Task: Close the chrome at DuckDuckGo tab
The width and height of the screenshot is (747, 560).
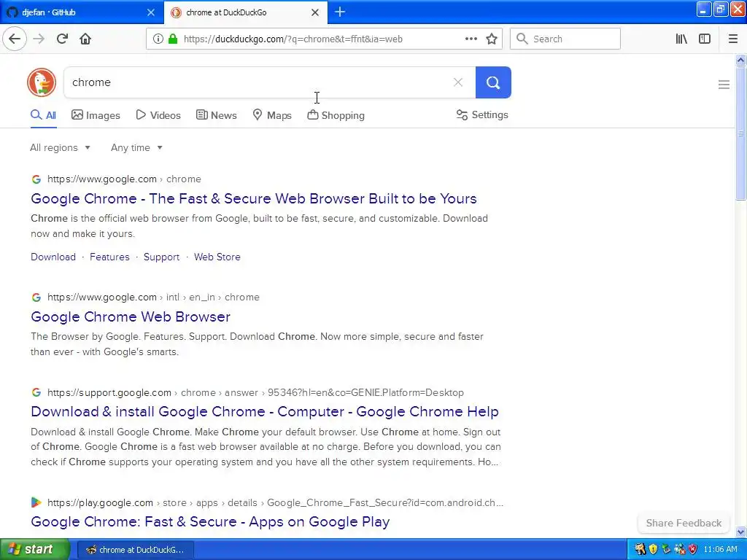Action: pos(315,12)
